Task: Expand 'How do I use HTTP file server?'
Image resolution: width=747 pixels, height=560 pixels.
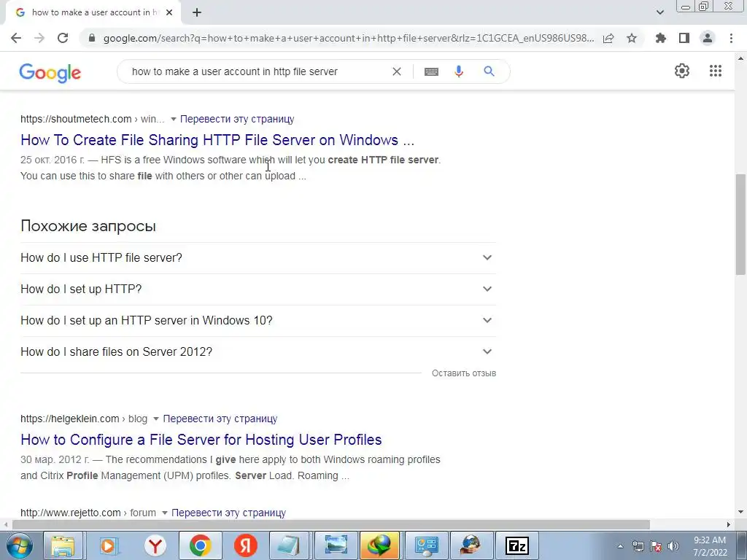Action: pos(258,257)
